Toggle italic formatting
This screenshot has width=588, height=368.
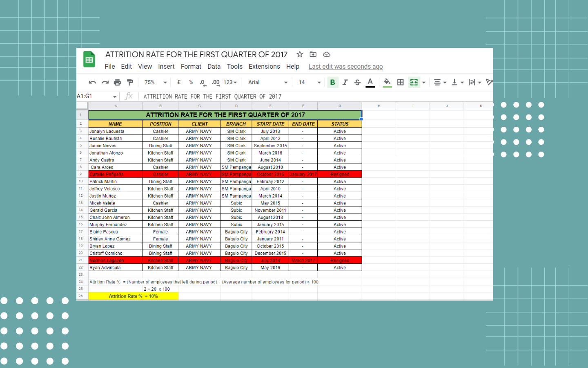click(x=345, y=83)
